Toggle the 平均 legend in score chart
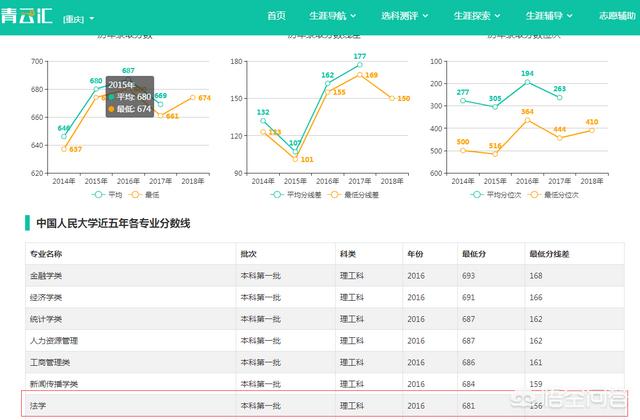 107,195
